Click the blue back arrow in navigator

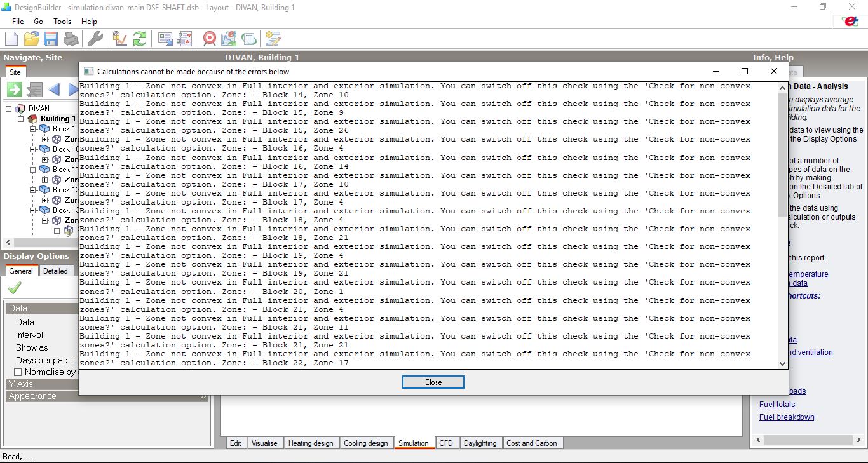(x=54, y=90)
